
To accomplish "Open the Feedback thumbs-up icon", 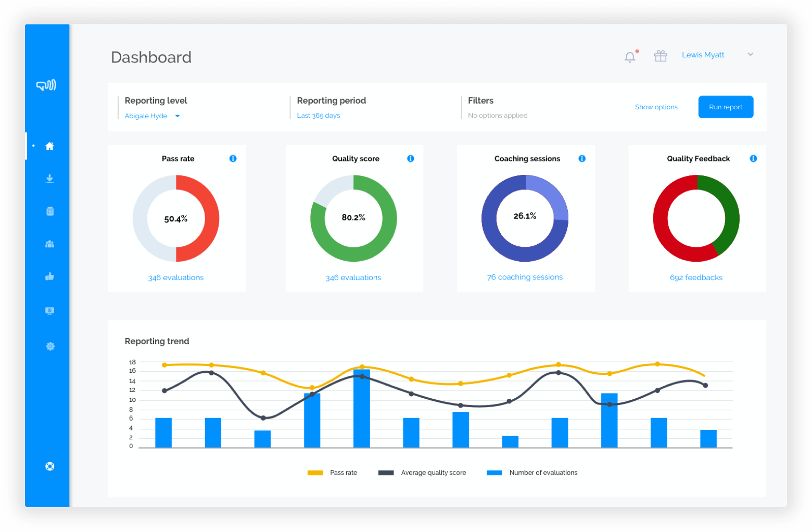I will (x=49, y=276).
